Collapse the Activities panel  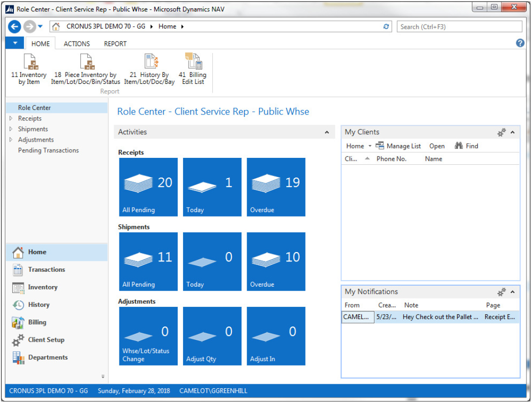[x=327, y=132]
